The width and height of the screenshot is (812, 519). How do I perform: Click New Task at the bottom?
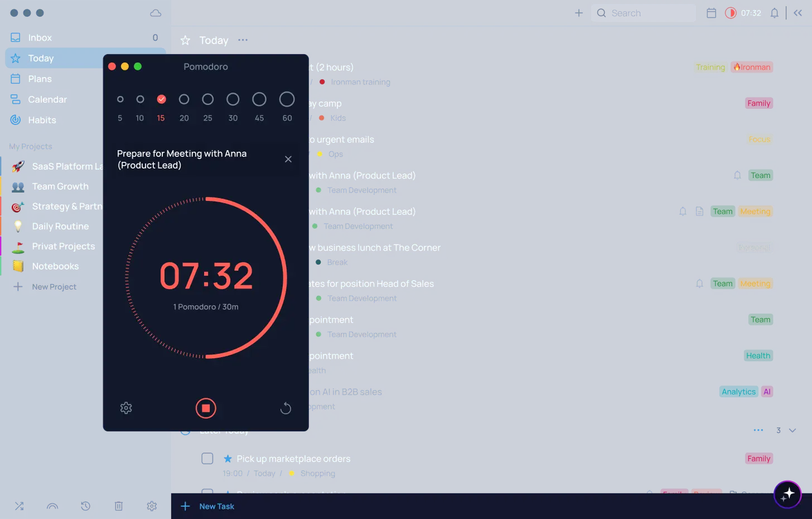(x=216, y=506)
